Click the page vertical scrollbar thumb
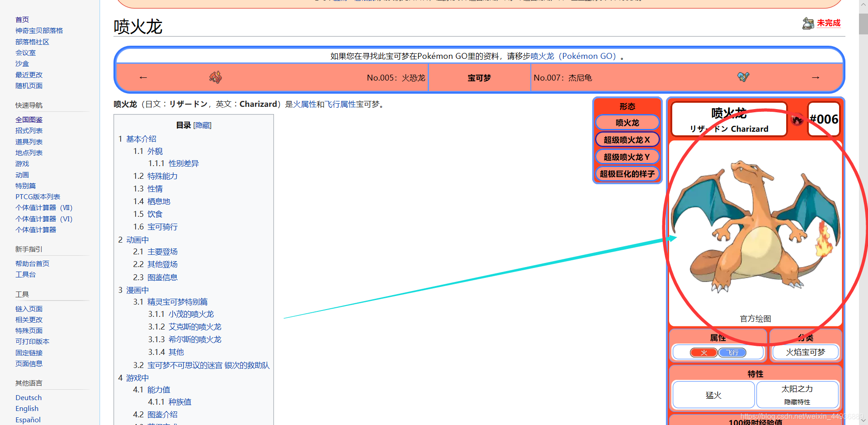868x425 pixels. [x=863, y=24]
